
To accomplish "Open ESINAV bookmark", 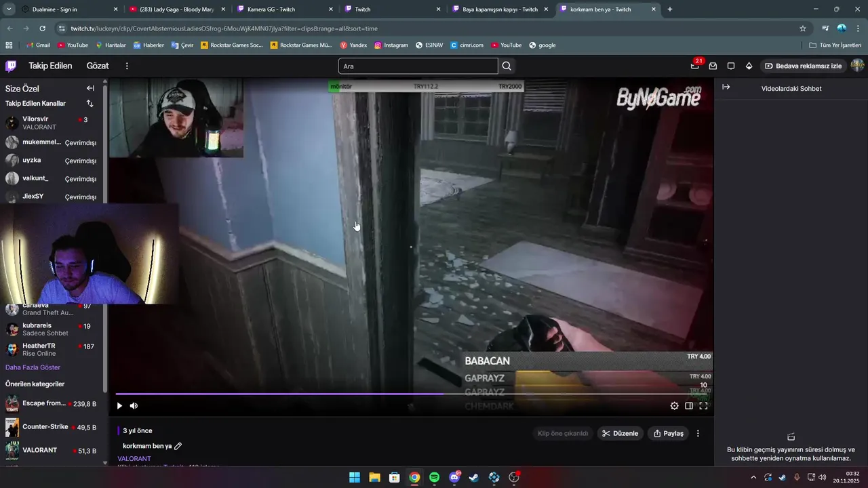I will [x=430, y=45].
